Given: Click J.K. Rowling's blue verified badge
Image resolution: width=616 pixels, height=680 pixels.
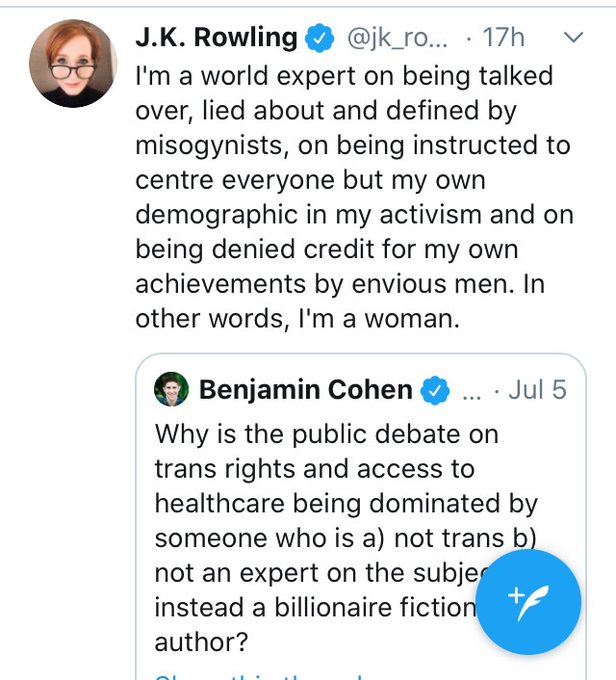Looking at the screenshot, I should pos(319,39).
